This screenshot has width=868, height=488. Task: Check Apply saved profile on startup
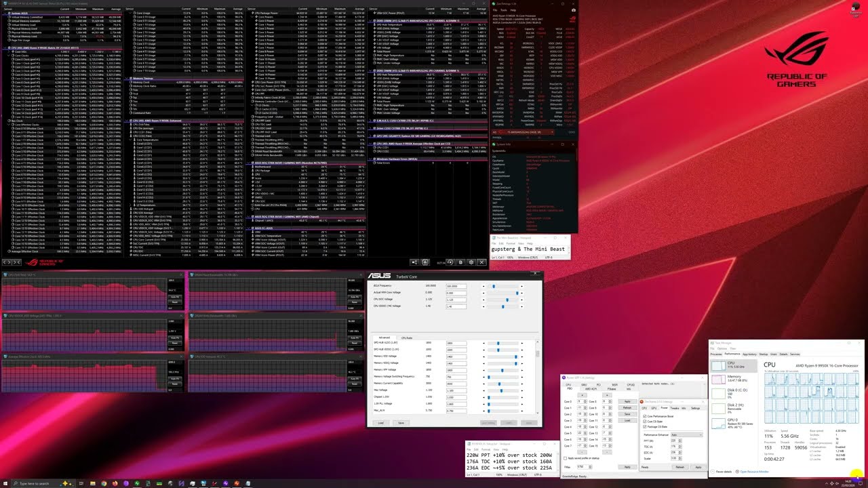566,458
